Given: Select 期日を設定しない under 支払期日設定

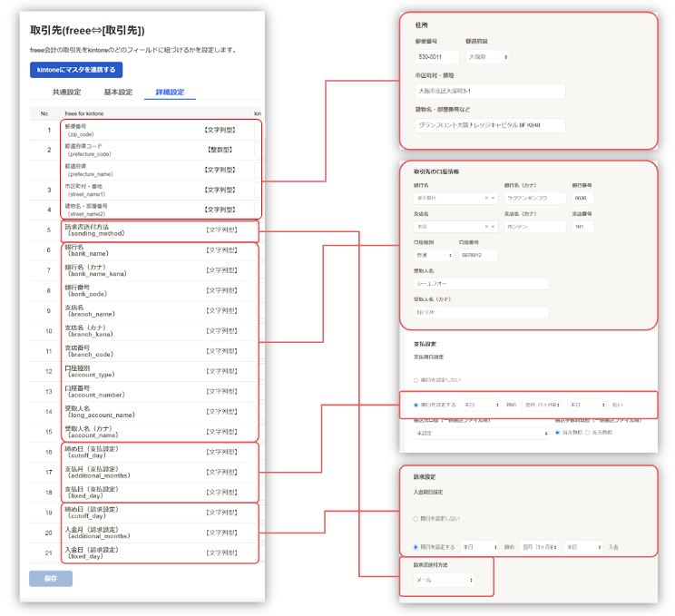Looking at the screenshot, I should (416, 380).
